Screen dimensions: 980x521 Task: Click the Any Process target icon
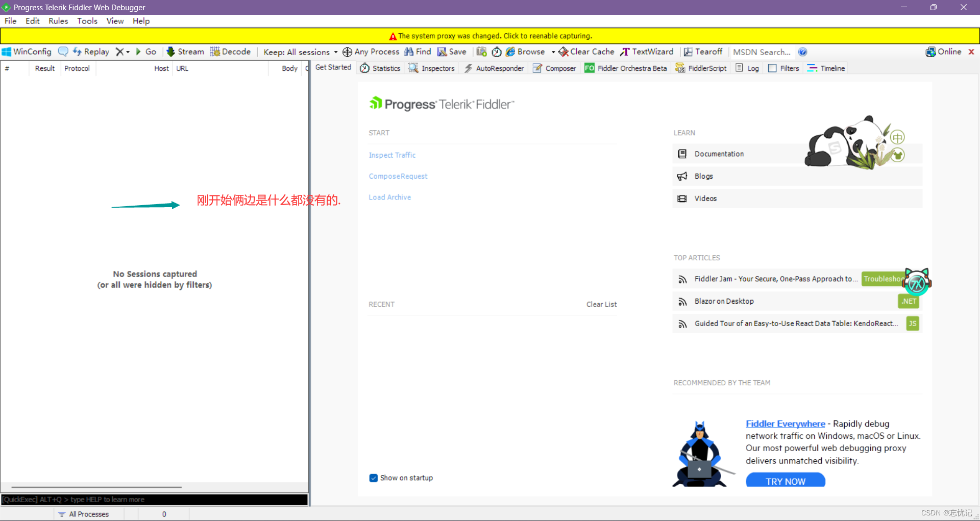click(347, 52)
